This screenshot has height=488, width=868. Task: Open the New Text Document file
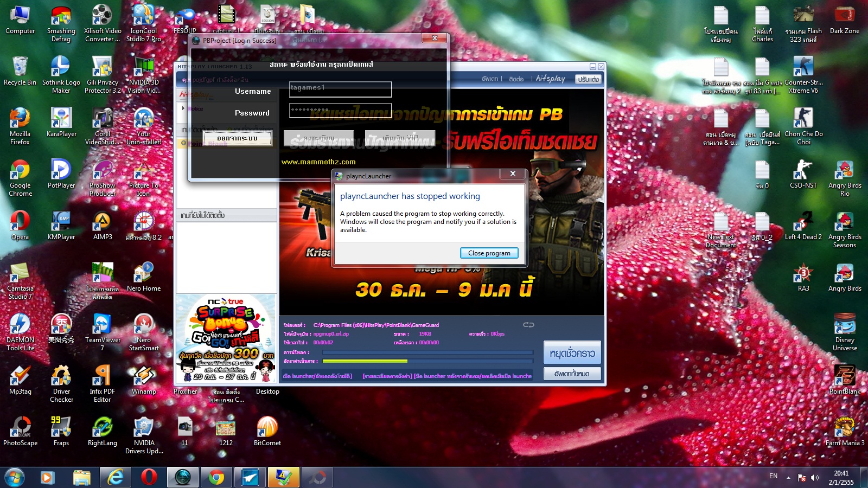[721, 229]
